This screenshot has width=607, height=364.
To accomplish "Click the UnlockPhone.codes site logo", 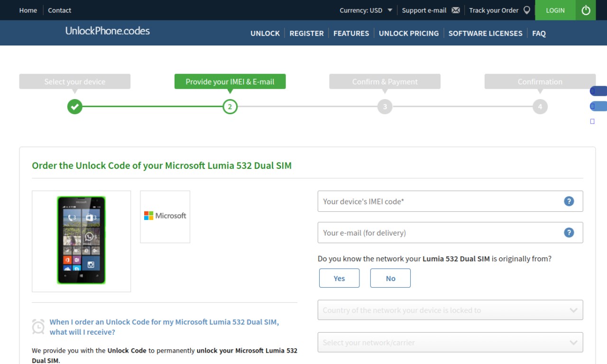I will pyautogui.click(x=108, y=31).
